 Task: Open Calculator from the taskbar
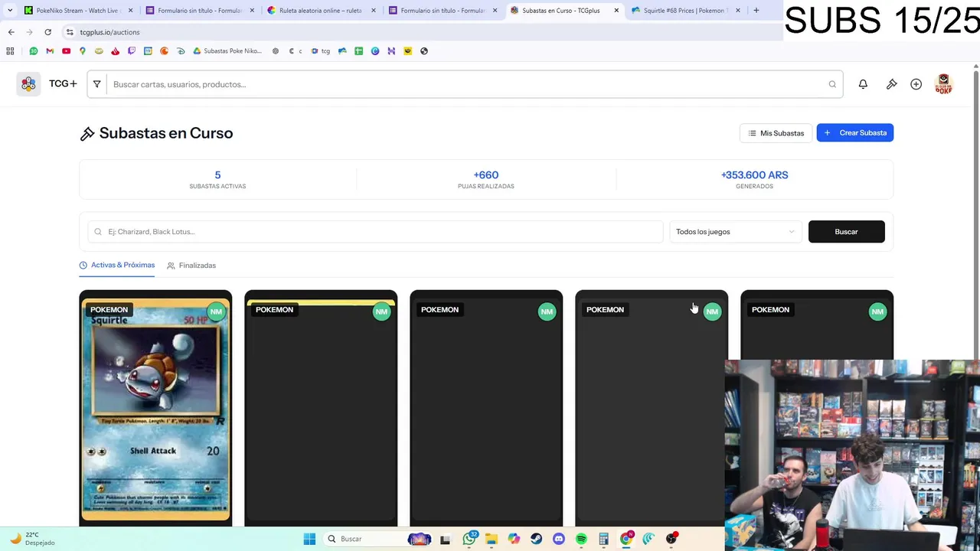(x=603, y=539)
